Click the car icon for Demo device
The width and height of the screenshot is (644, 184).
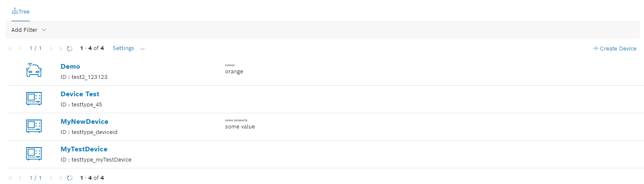34,70
